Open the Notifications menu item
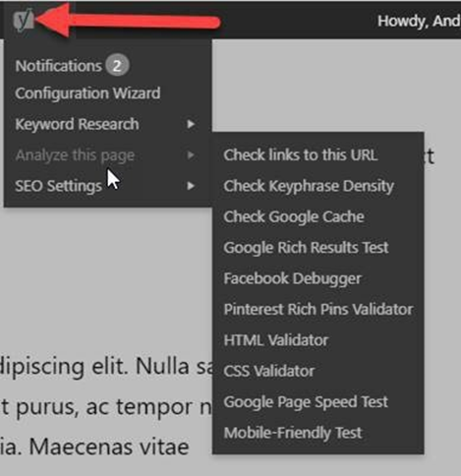 click(58, 66)
